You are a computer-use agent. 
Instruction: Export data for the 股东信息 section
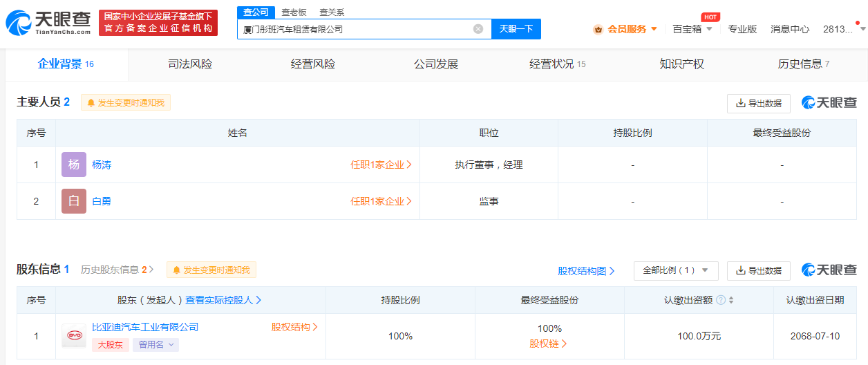click(x=758, y=270)
